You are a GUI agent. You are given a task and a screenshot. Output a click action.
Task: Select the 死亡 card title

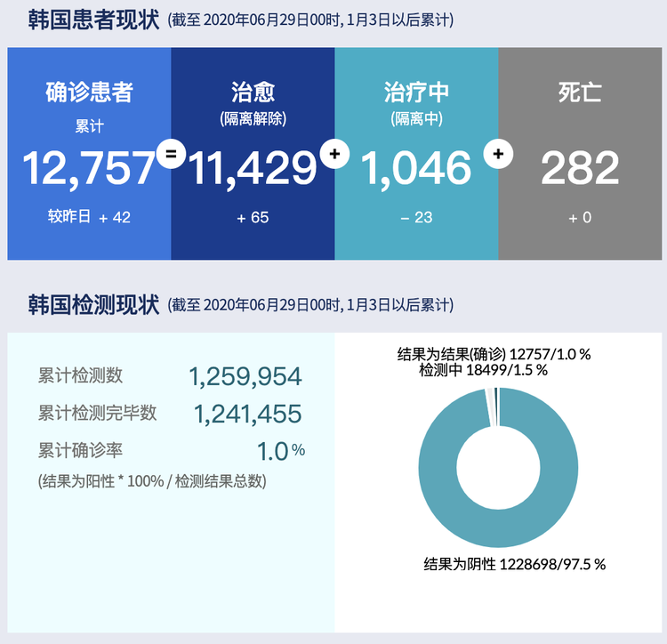pyautogui.click(x=580, y=92)
